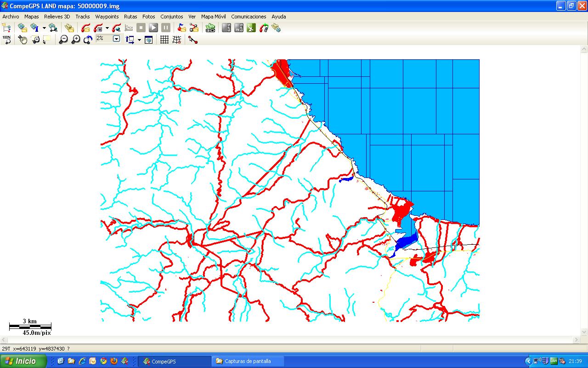Expand the track open dropdown arrow
The width and height of the screenshot is (588, 368).
107,28
